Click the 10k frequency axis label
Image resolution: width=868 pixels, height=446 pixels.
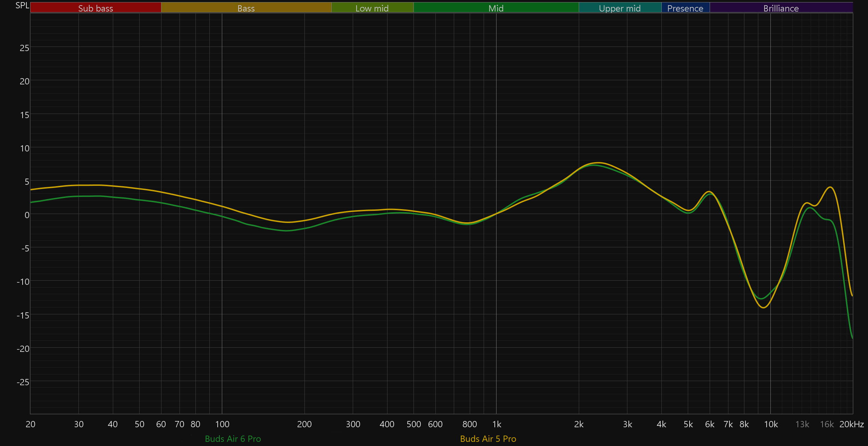click(x=771, y=424)
